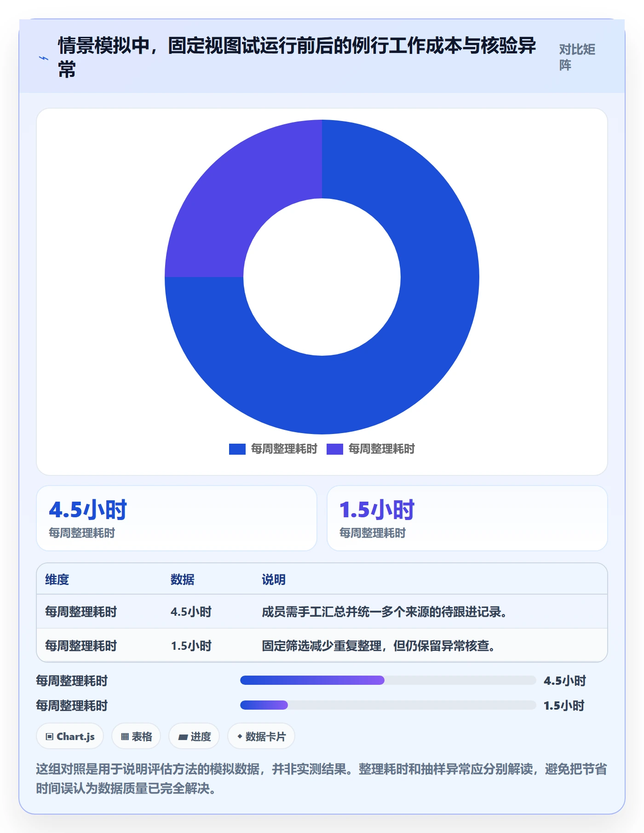The width and height of the screenshot is (644, 833).
Task: Click the 4.5小时 cell in the table
Action: pyautogui.click(x=191, y=612)
